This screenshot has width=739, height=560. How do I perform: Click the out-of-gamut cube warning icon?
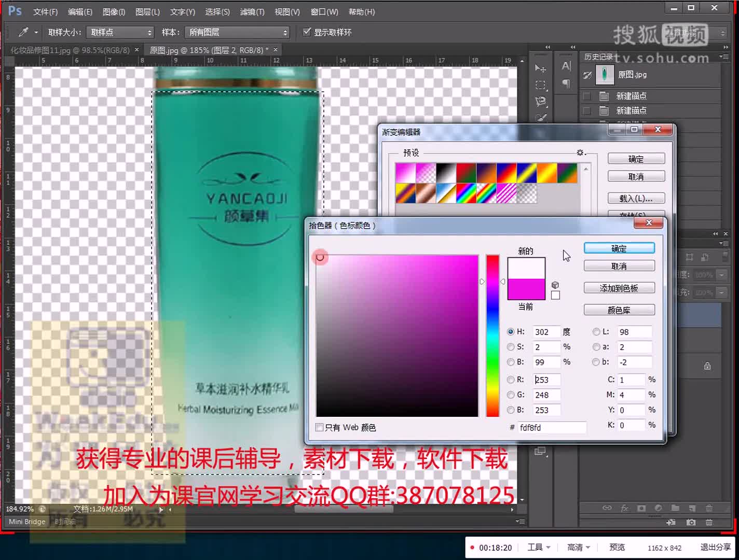pyautogui.click(x=555, y=285)
